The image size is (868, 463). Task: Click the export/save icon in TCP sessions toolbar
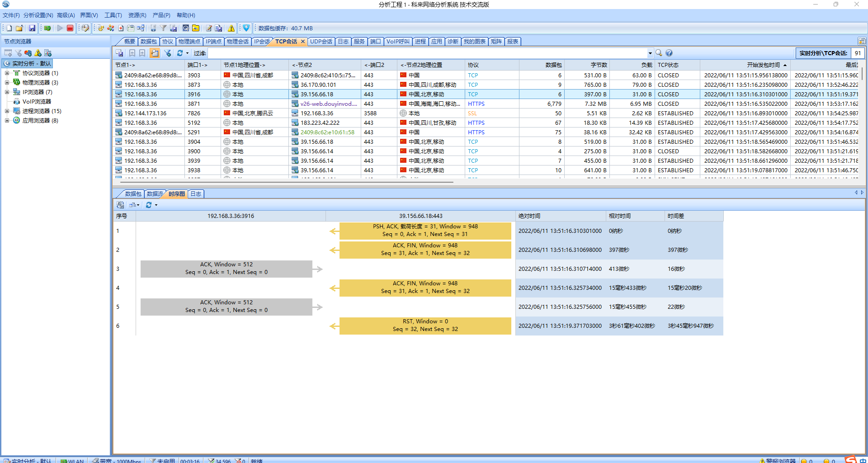119,53
